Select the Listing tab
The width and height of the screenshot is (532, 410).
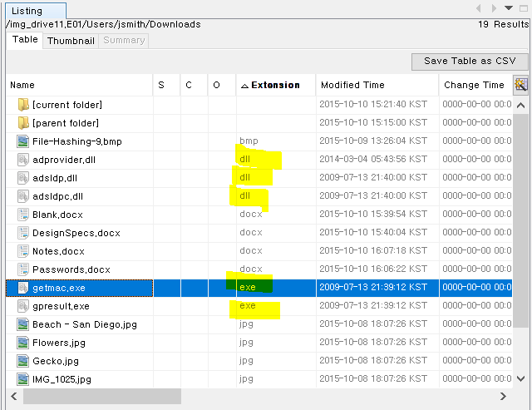pyautogui.click(x=36, y=11)
